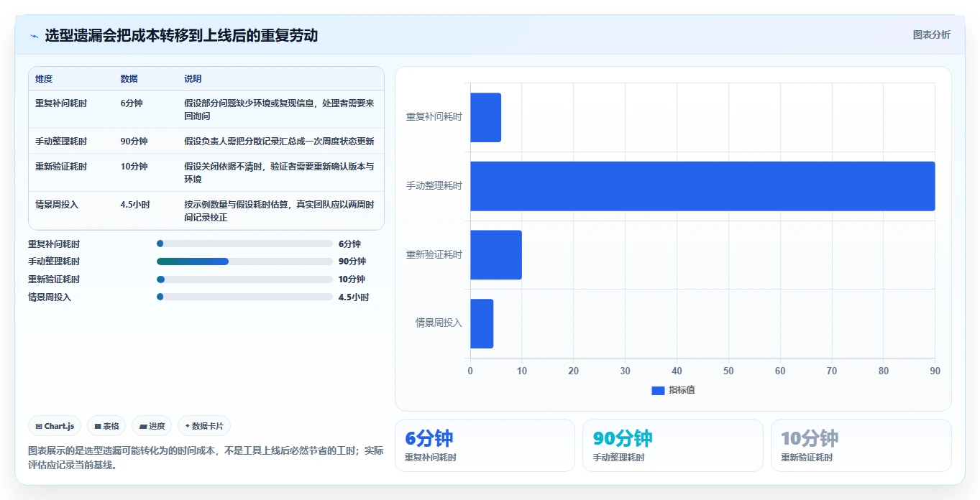Viewport: 980px width, 500px height.
Task: Click the 说明 column header
Action: pos(193,79)
